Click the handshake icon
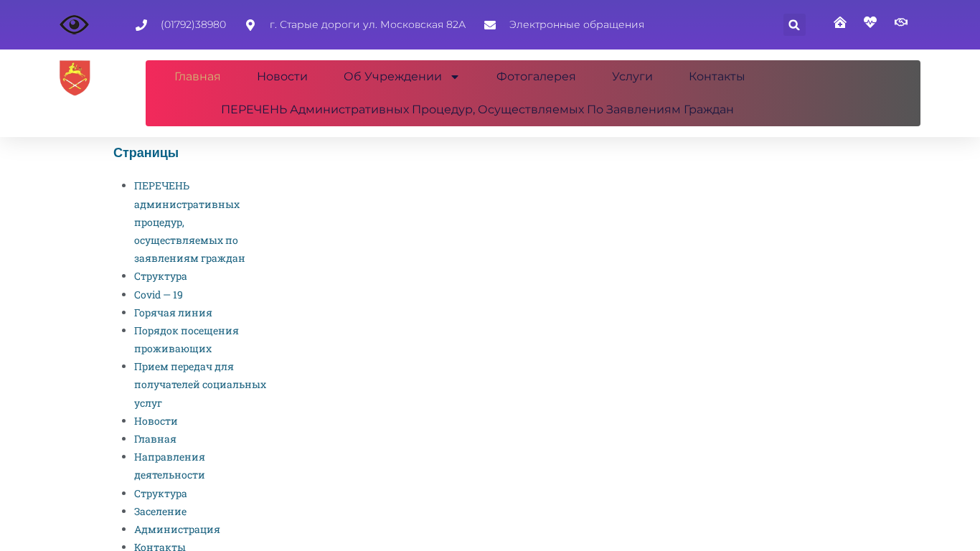Screen dimensions: 980x551 (x=901, y=22)
